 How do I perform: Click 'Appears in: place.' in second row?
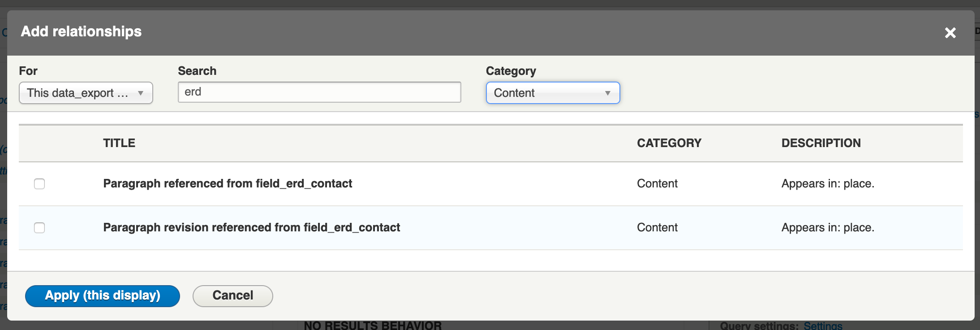coord(828,227)
